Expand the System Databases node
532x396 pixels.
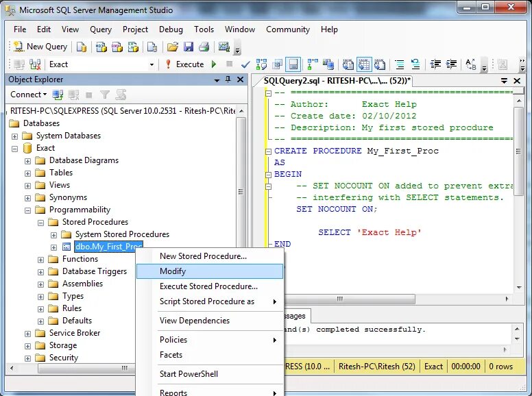click(x=14, y=136)
